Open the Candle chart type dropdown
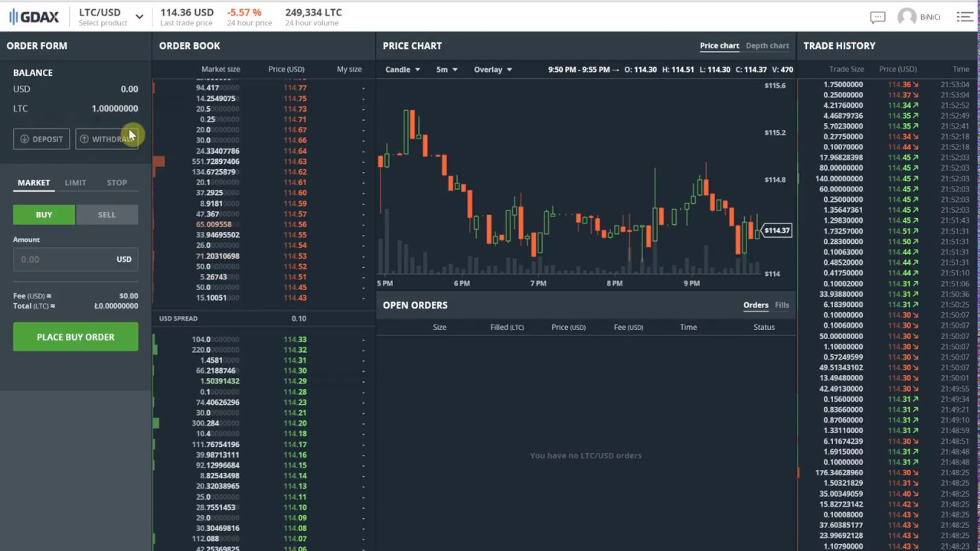The image size is (980, 551). (x=403, y=70)
